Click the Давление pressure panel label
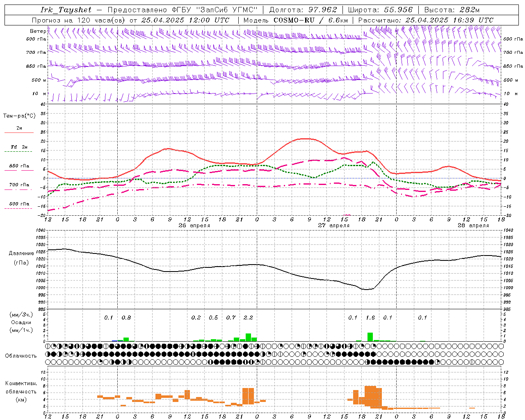 [x=21, y=253]
